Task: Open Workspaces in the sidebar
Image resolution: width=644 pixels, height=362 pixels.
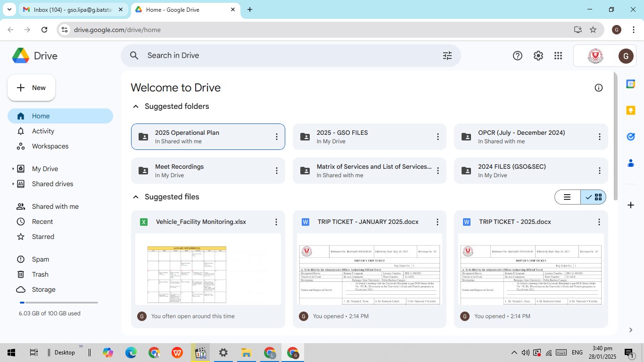Action: [x=60, y=146]
